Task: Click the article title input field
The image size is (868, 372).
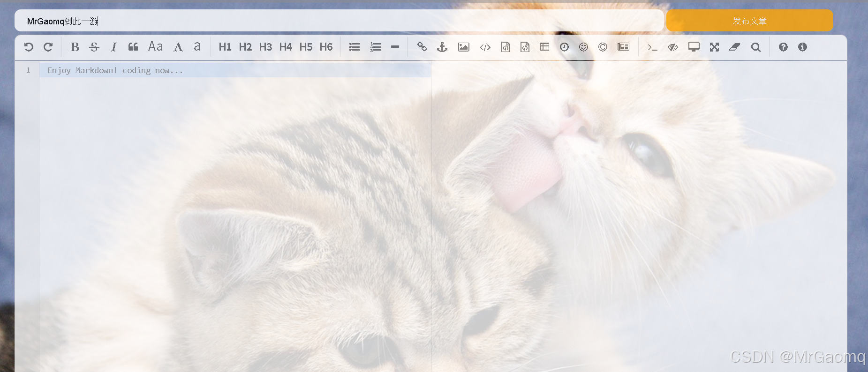Action: tap(339, 21)
